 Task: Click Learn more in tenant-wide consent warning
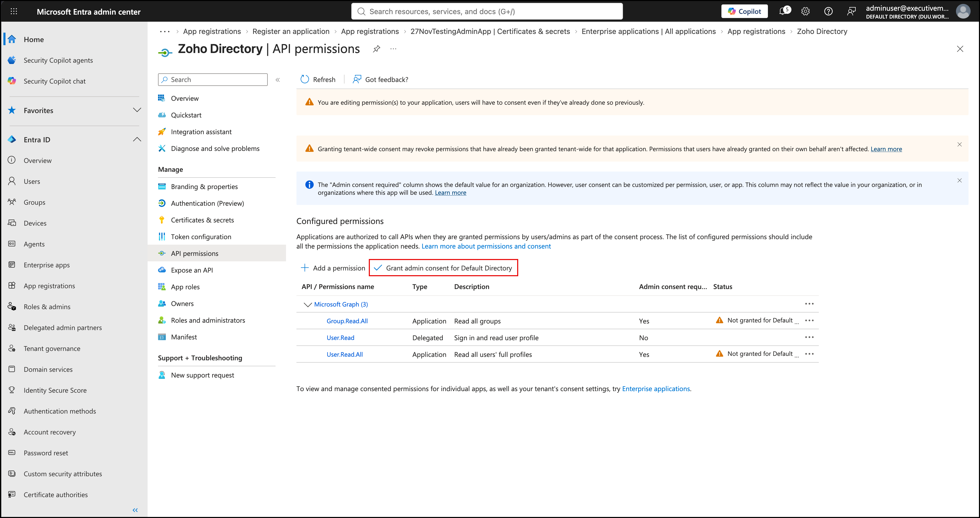(x=886, y=149)
